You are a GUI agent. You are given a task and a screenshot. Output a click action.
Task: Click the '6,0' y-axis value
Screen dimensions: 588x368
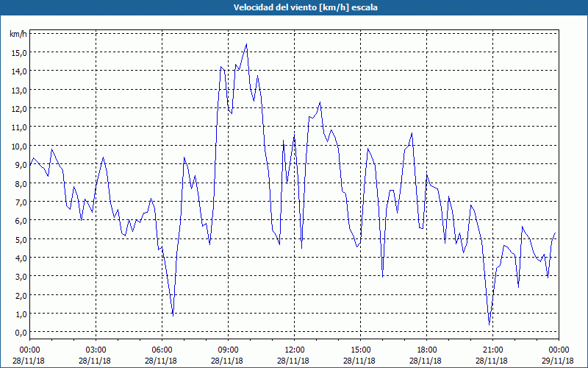pyautogui.click(x=21, y=220)
